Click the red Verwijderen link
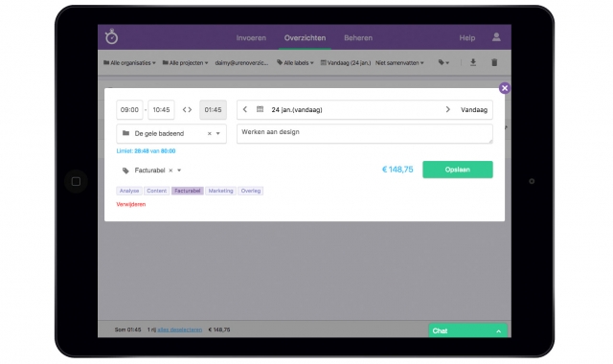The width and height of the screenshot is (613, 364). pos(131,204)
